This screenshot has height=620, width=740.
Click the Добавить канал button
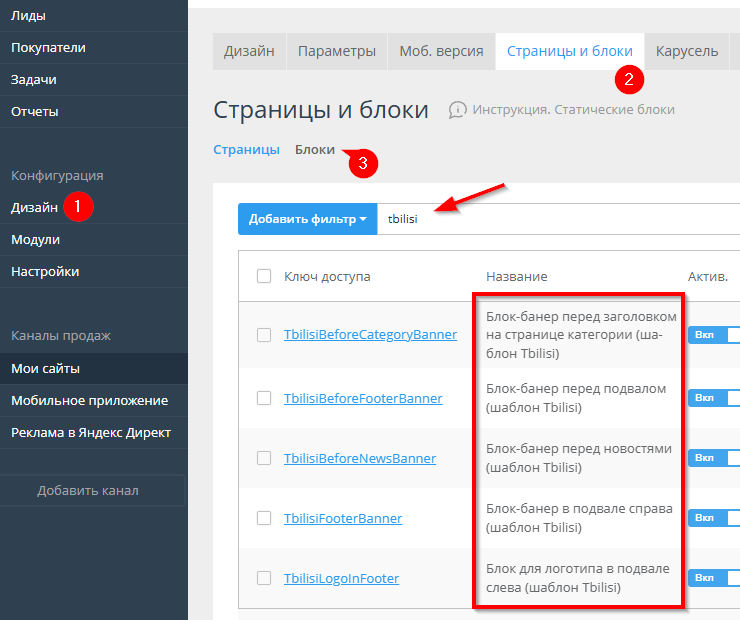click(x=88, y=490)
